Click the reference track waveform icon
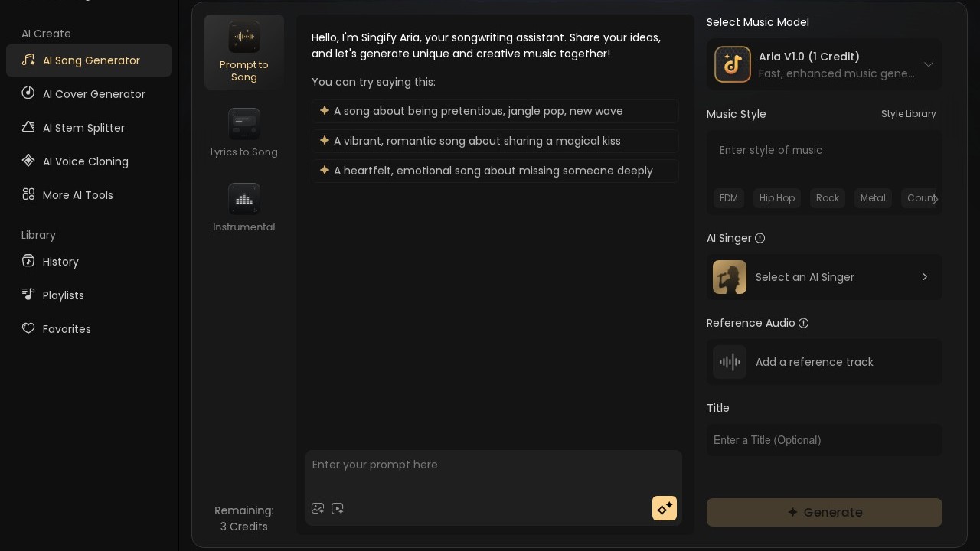 [x=730, y=362]
